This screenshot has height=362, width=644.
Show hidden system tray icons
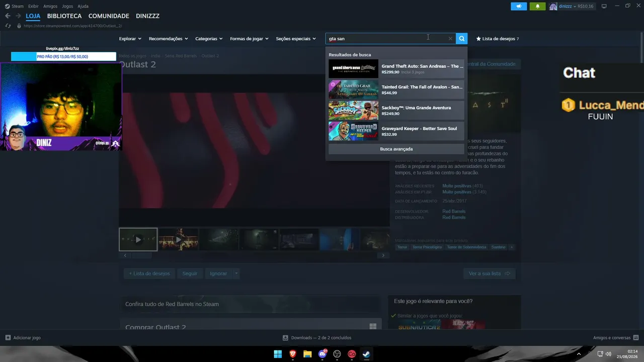[579, 354]
